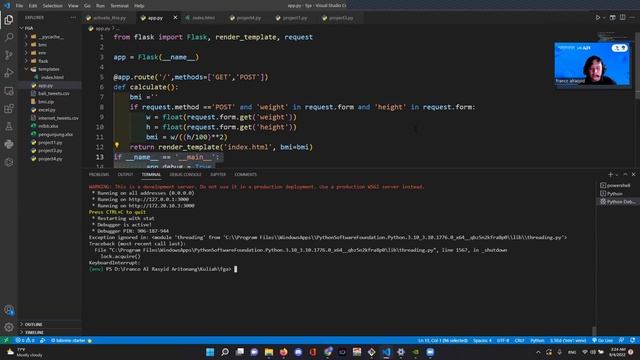The height and width of the screenshot is (360, 640).
Task: Switch to the DEBUG CONSOLE panel tab
Action: [185, 174]
